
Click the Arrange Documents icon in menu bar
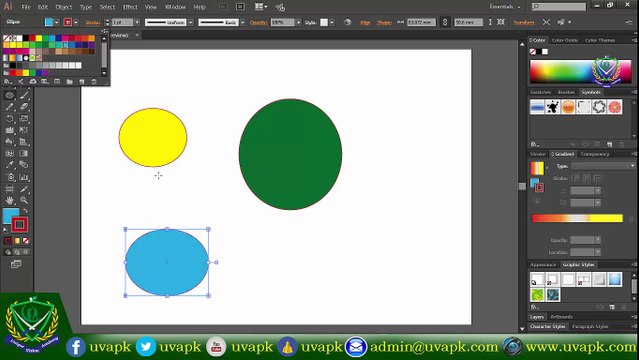[x=261, y=7]
